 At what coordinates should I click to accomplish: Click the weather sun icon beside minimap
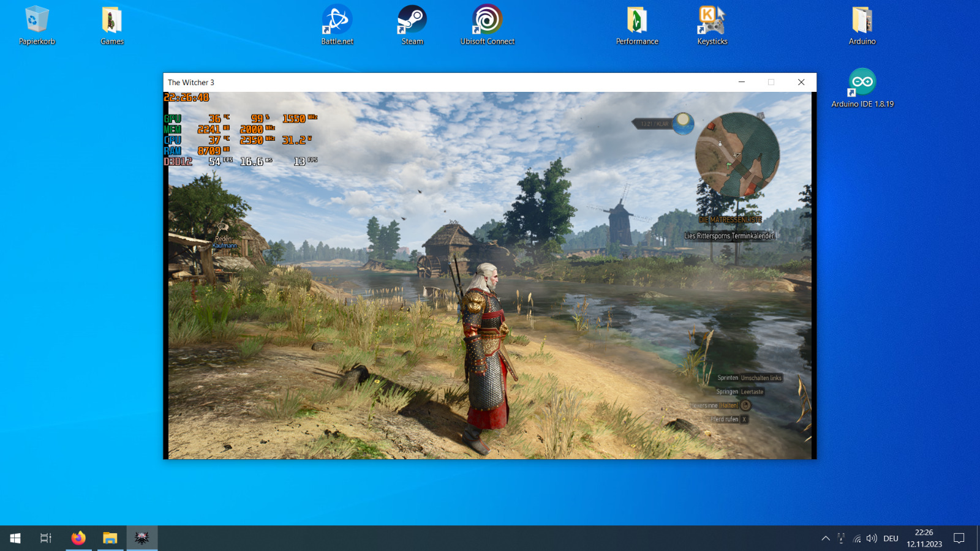pyautogui.click(x=683, y=124)
